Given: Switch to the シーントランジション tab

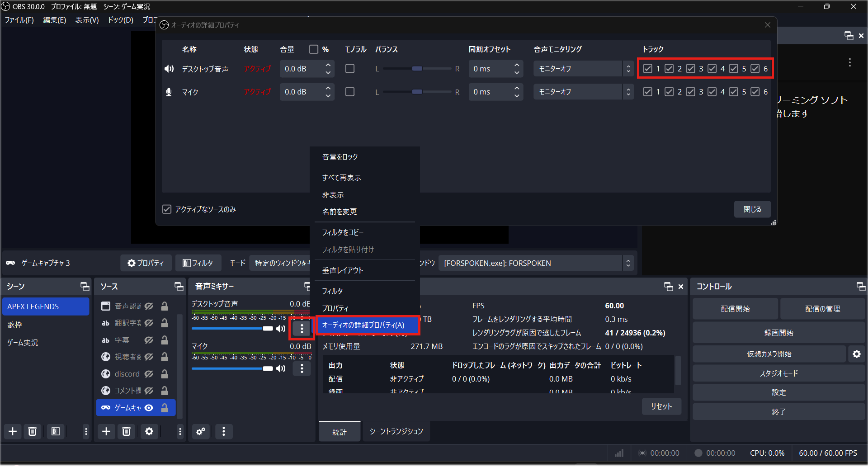Looking at the screenshot, I should tap(396, 431).
